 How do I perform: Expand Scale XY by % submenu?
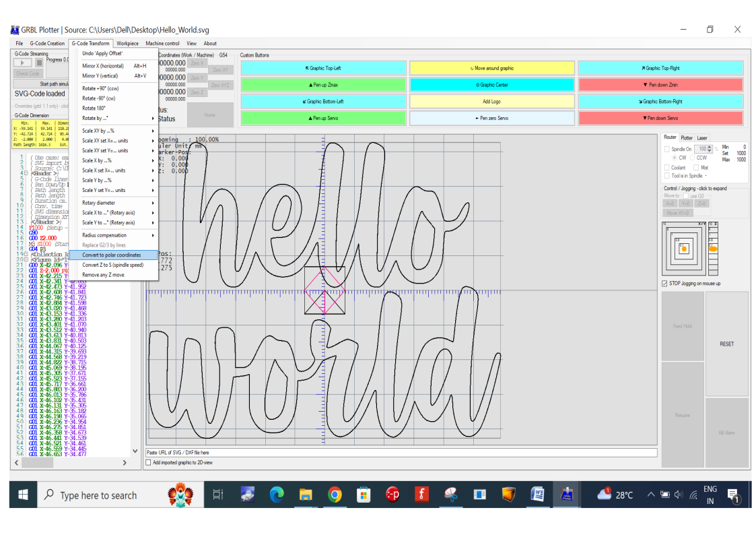coord(114,131)
